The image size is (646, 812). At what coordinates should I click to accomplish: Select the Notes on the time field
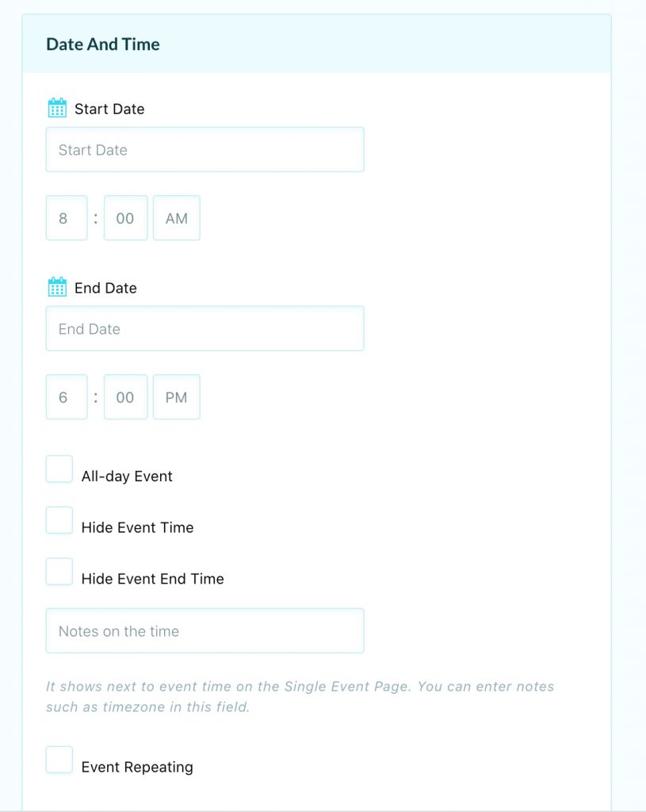(205, 630)
